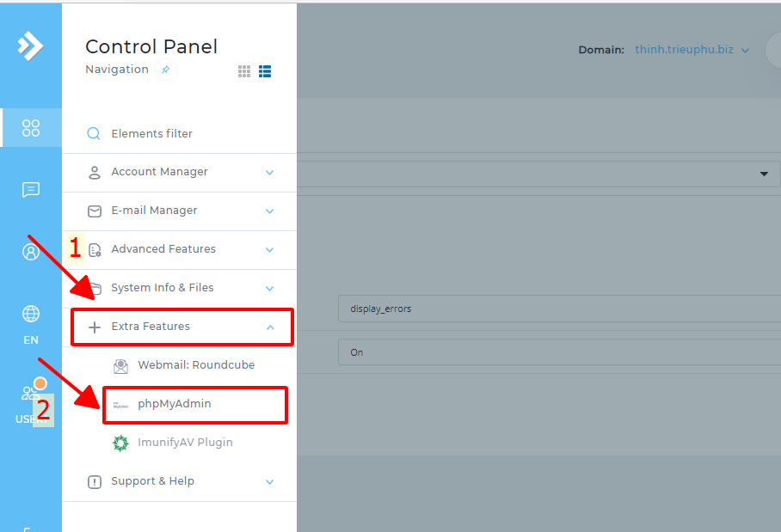Switch navigation to list view icon

point(265,71)
